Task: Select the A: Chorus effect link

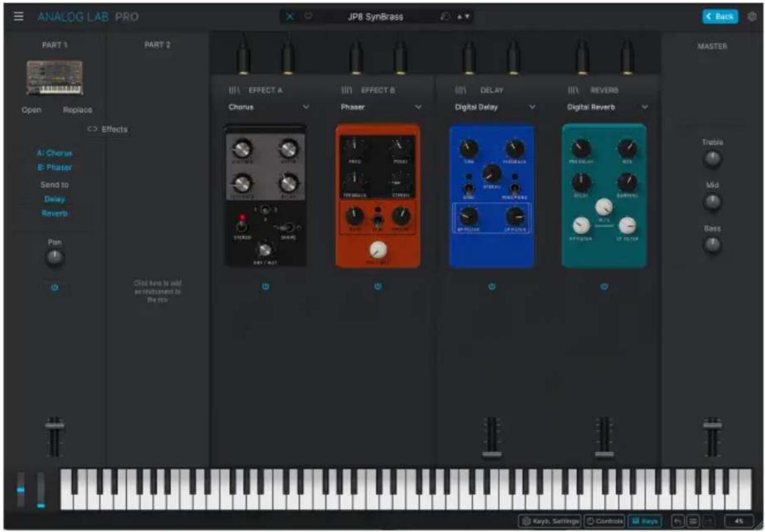Action: [x=55, y=153]
